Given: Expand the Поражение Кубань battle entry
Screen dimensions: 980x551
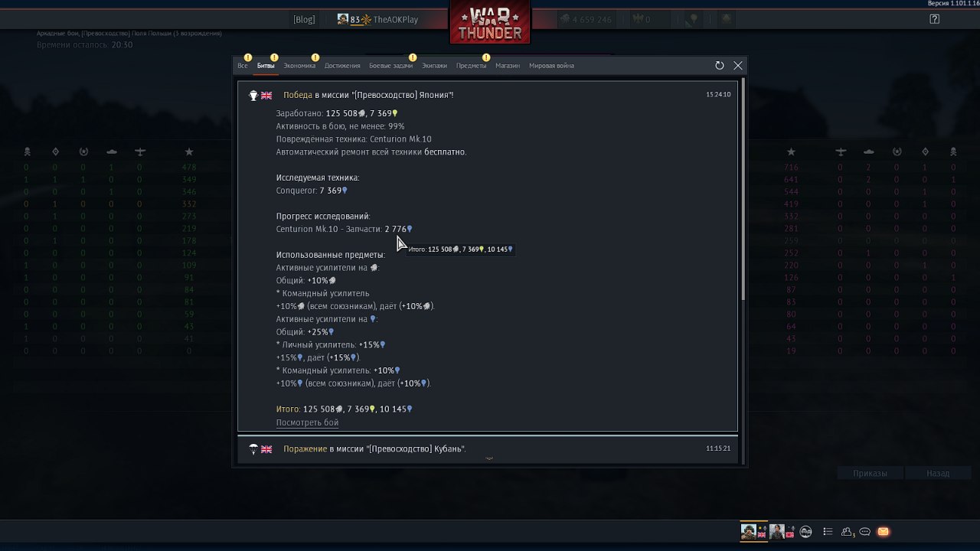Looking at the screenshot, I should click(488, 449).
